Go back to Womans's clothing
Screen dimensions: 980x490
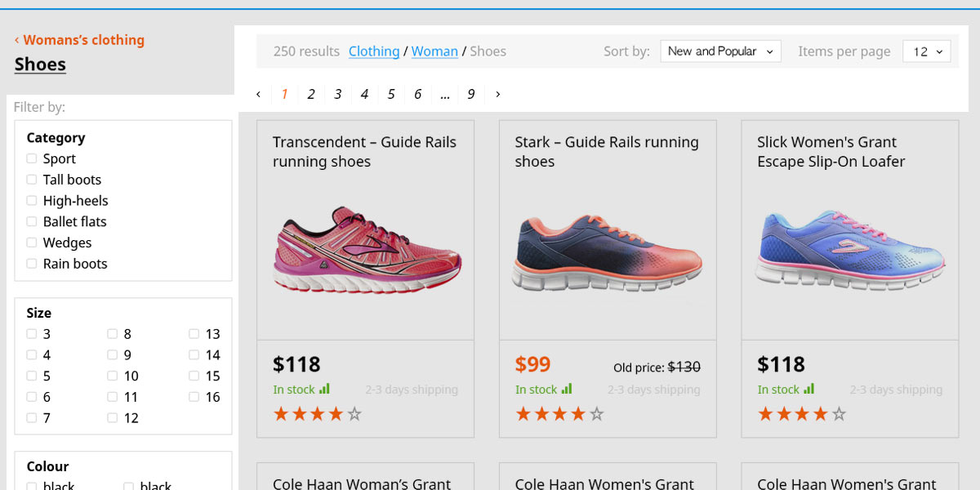[79, 40]
